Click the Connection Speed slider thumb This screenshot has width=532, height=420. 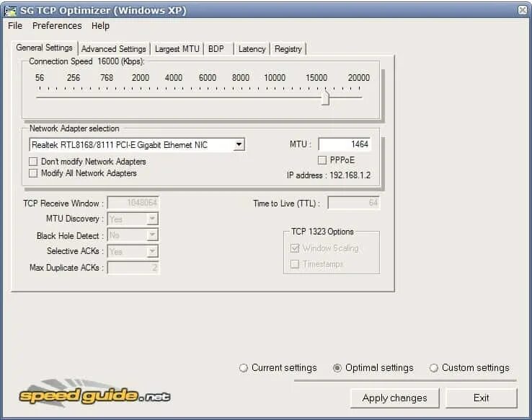325,98
